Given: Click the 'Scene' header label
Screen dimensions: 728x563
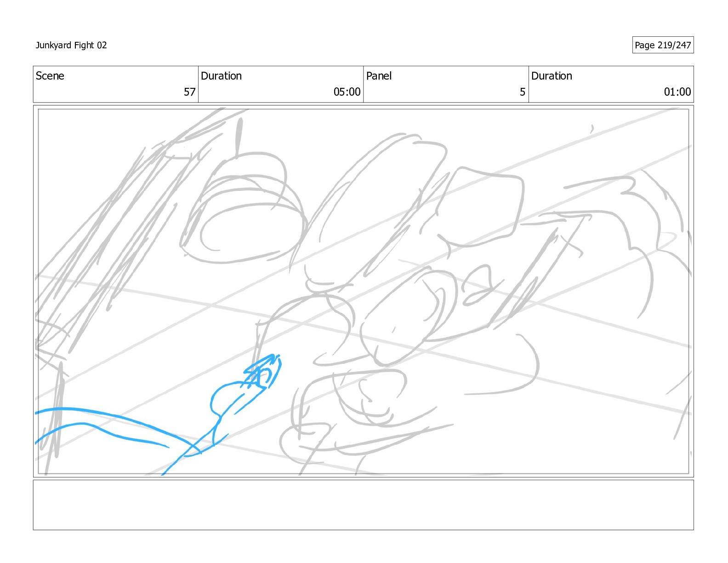Looking at the screenshot, I should pyautogui.click(x=50, y=76).
